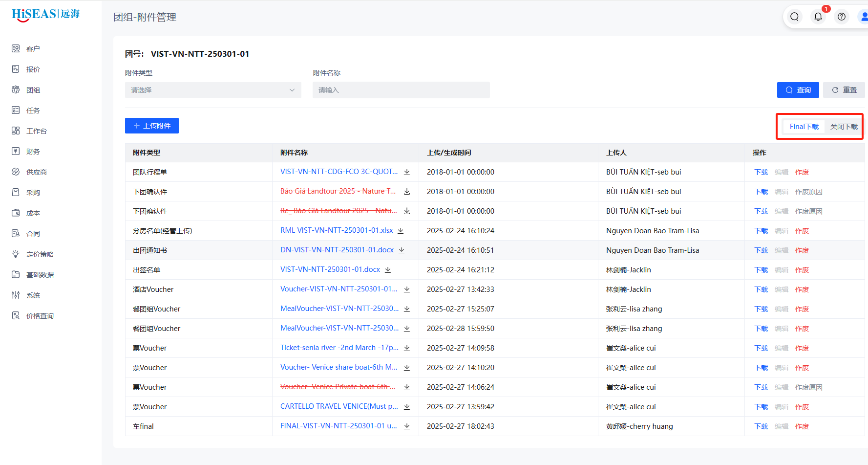Click the 系统 sliders icon
Image resolution: width=868 pixels, height=465 pixels.
pos(16,295)
